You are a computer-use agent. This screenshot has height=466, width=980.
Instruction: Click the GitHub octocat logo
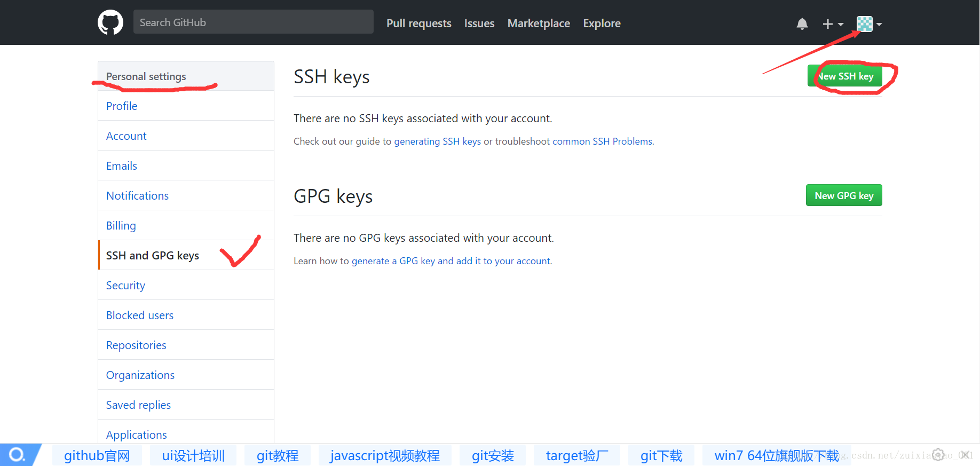click(x=110, y=22)
